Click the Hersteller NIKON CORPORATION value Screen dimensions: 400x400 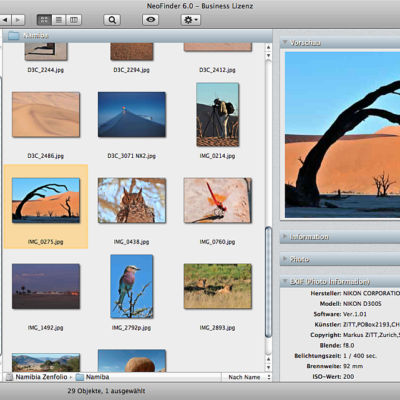pyautogui.click(x=371, y=293)
